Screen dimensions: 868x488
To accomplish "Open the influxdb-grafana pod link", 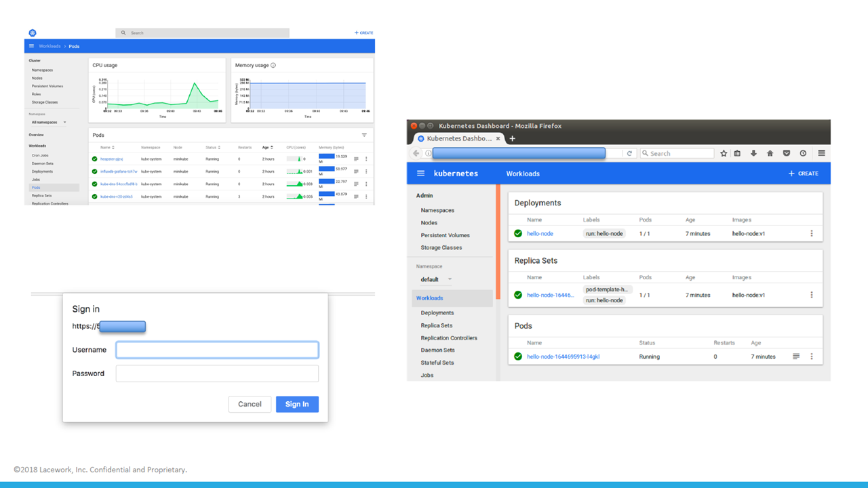I will (119, 171).
